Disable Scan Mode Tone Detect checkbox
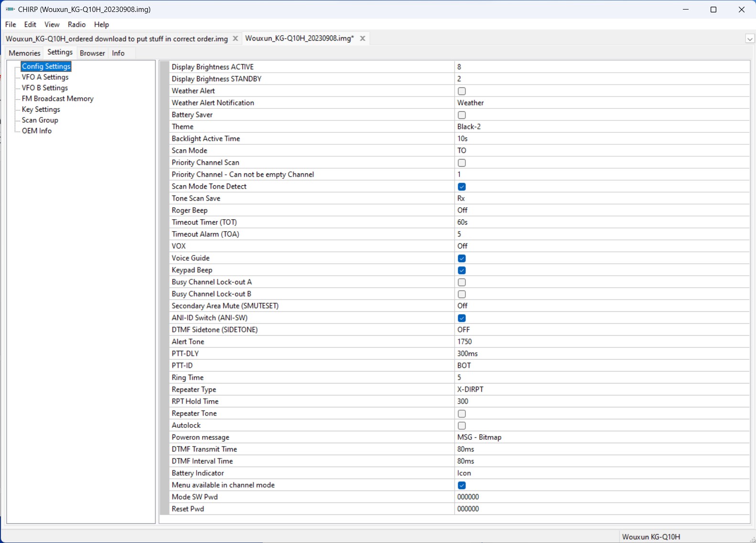The image size is (756, 543). pos(462,187)
